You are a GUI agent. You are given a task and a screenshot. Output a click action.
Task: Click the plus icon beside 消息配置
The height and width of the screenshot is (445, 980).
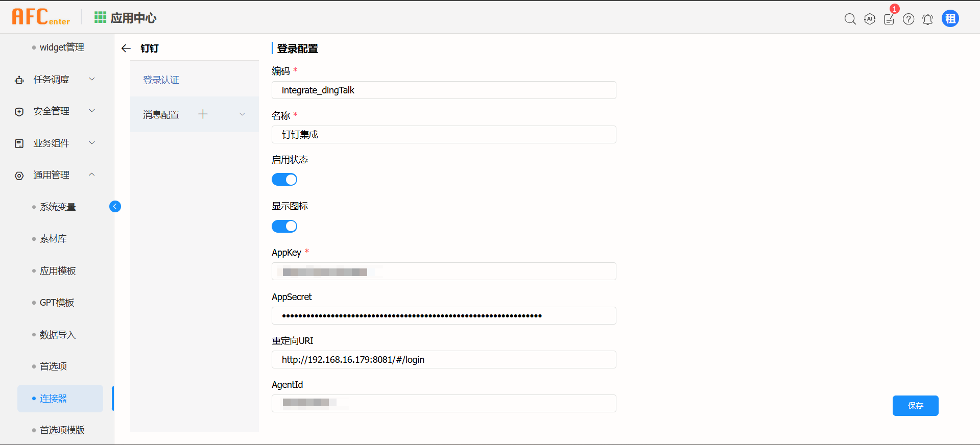click(203, 114)
